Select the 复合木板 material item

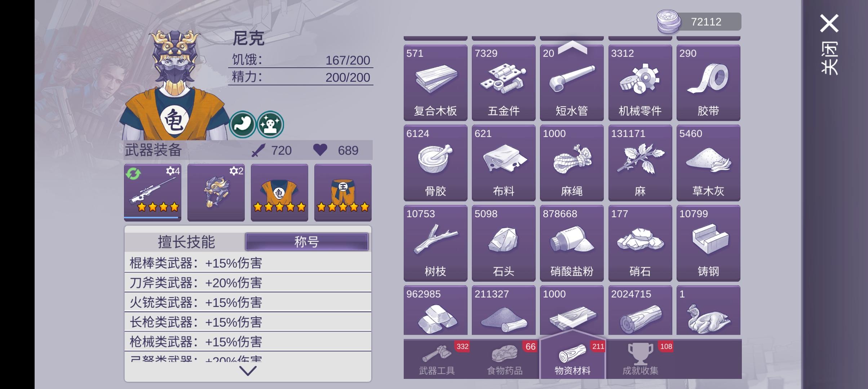coord(435,82)
